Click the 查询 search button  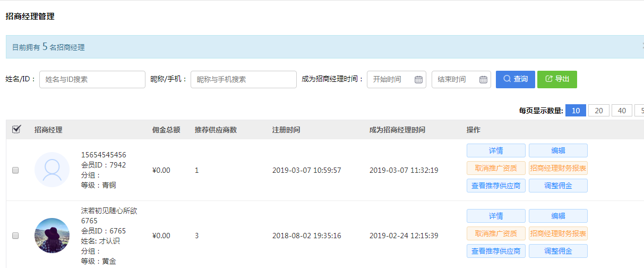click(x=515, y=79)
